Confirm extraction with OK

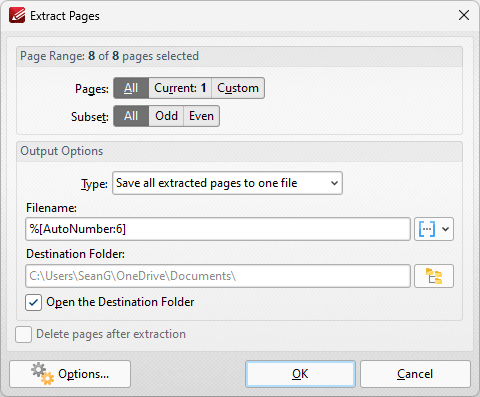pos(300,374)
